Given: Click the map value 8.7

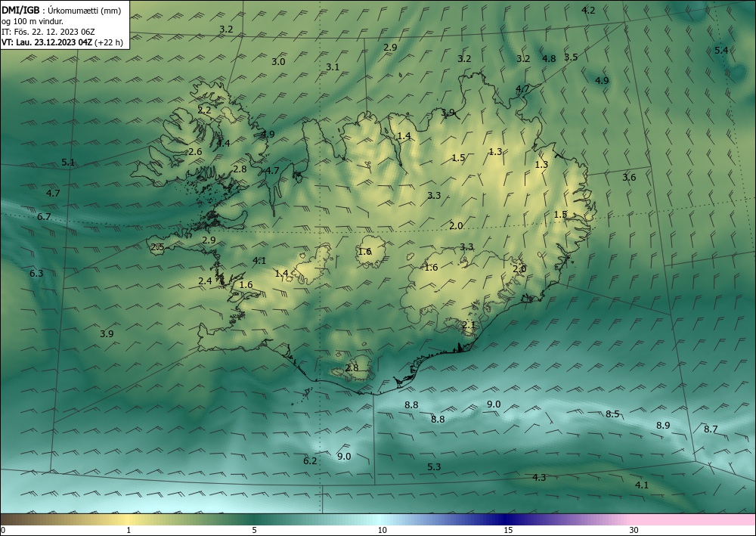Looking at the screenshot, I should coord(711,429).
